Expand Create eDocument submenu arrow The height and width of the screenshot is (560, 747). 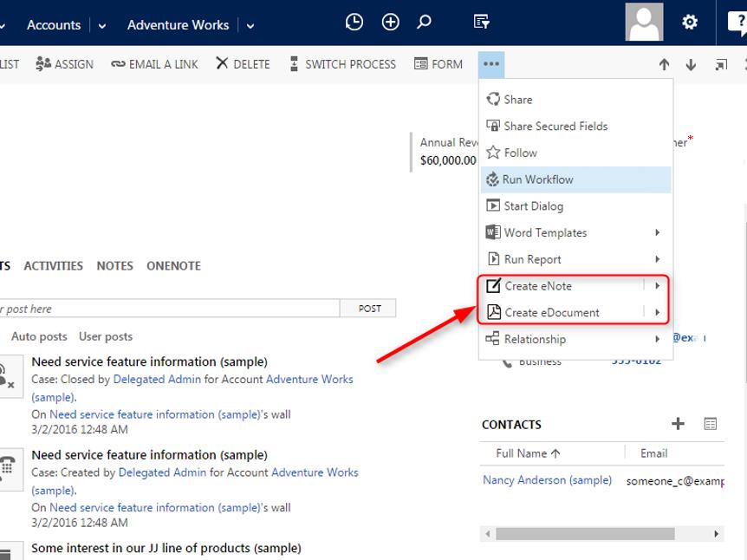[658, 313]
